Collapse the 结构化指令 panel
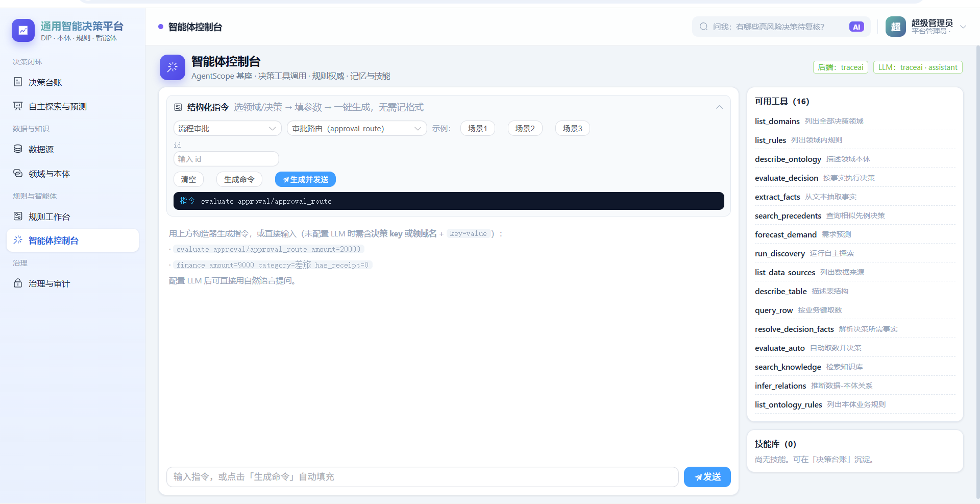The height and width of the screenshot is (504, 980). coord(719,107)
